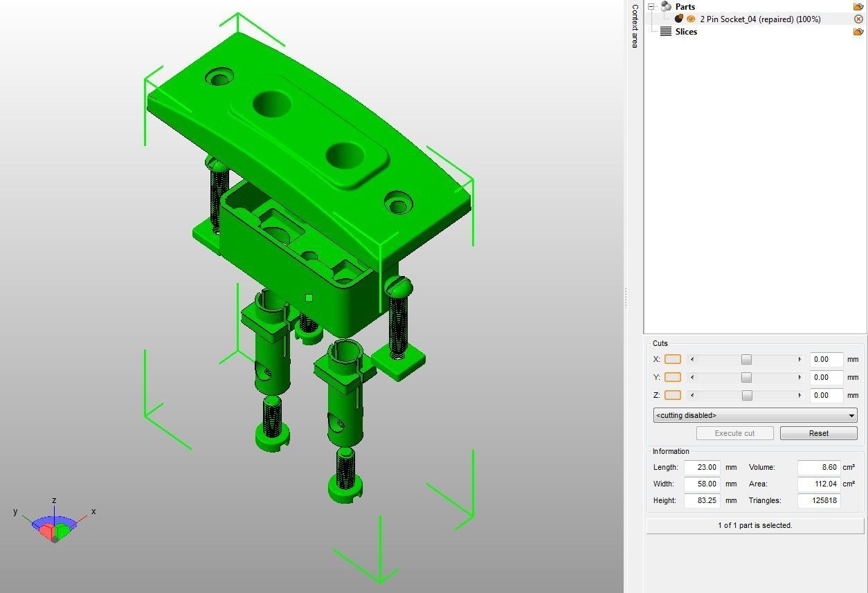
Task: Open file via Parts folder icon
Action: [858, 6]
